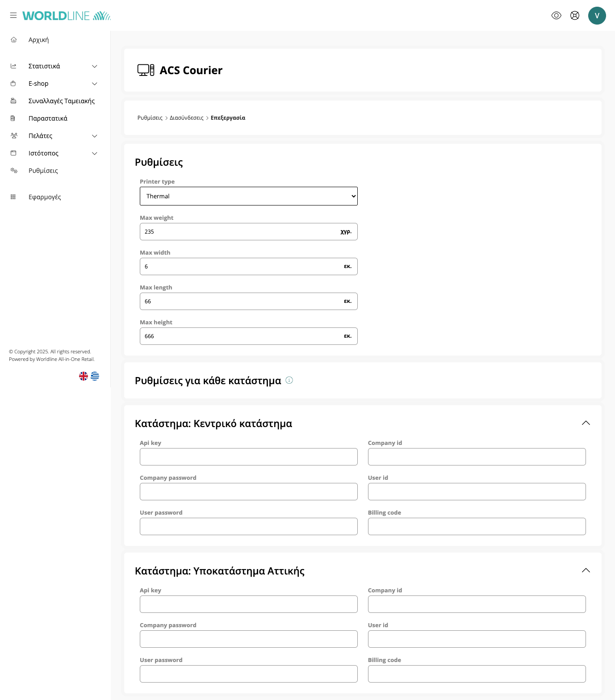Go to Συναλλαγές Ταμειακής in the sidebar
The width and height of the screenshot is (615, 700).
(61, 101)
